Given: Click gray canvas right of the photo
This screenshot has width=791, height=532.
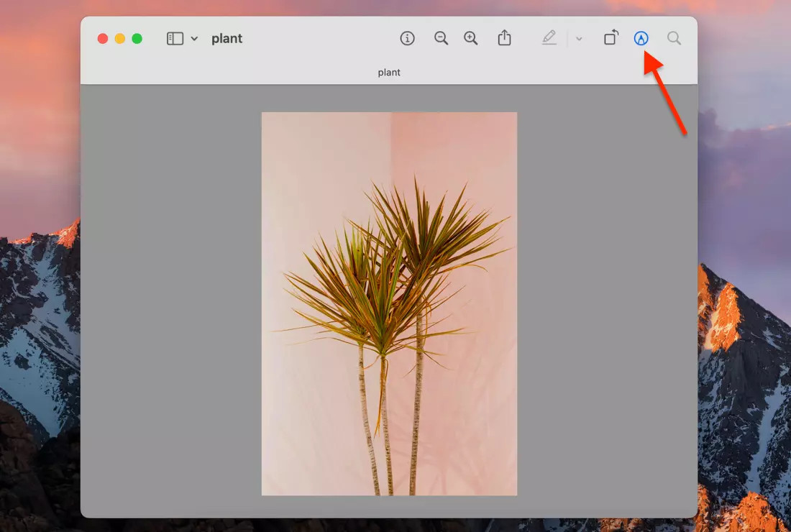Looking at the screenshot, I should click(607, 302).
